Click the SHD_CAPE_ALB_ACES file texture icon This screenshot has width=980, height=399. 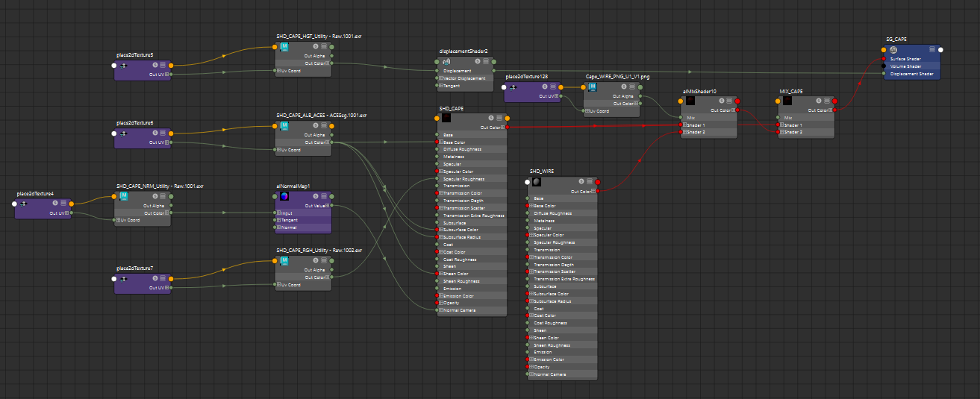pyautogui.click(x=285, y=127)
